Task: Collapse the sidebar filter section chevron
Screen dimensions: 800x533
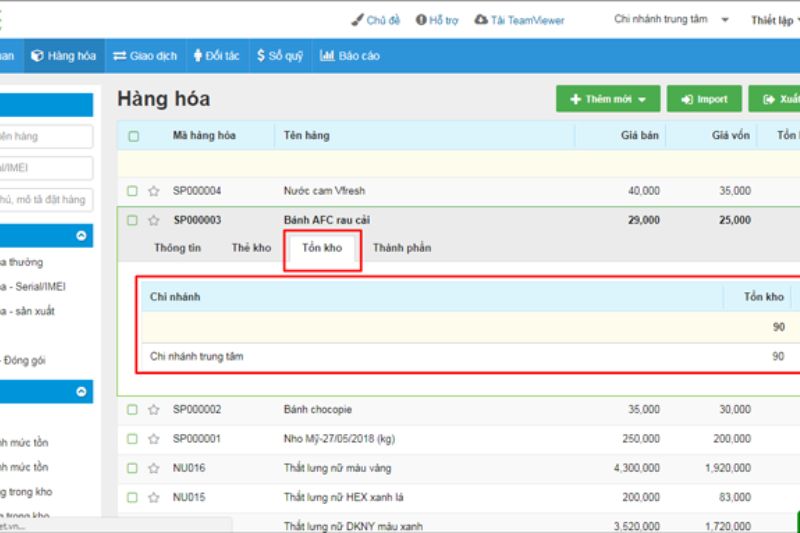Action: pyautogui.click(x=81, y=237)
